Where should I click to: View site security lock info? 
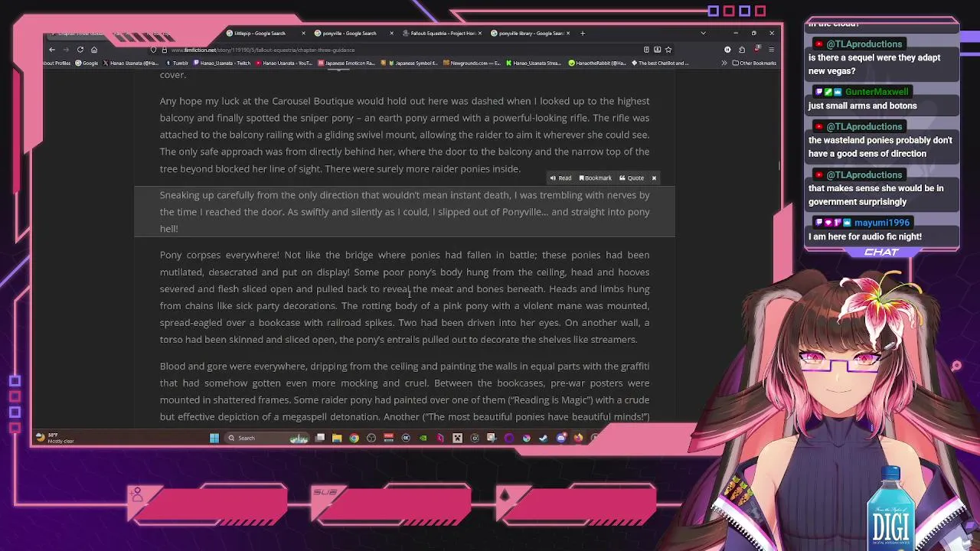163,50
